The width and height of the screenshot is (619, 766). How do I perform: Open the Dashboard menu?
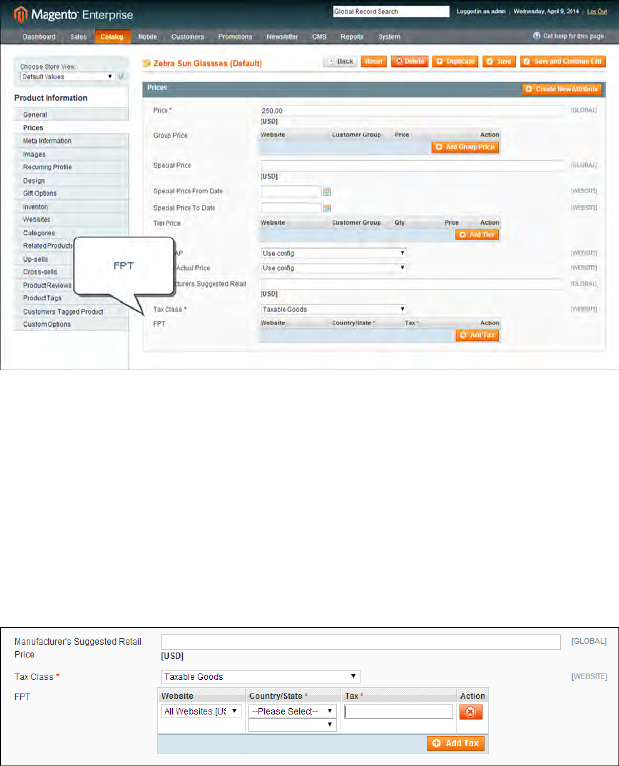point(39,37)
